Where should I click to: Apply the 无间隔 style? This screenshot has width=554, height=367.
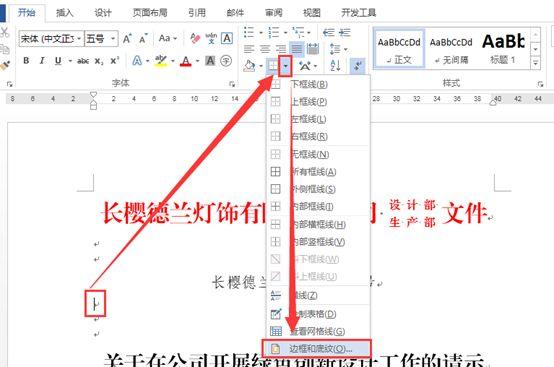tap(451, 49)
